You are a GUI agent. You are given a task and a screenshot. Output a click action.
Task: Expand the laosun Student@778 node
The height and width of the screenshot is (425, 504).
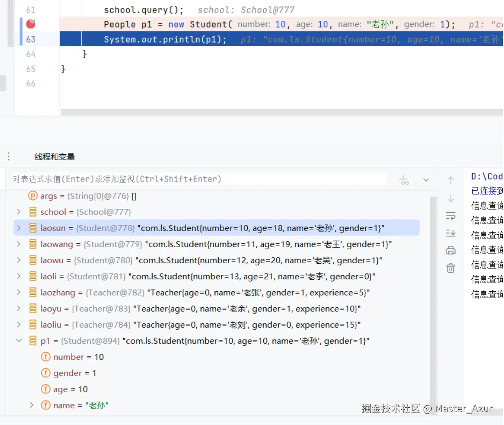click(18, 228)
